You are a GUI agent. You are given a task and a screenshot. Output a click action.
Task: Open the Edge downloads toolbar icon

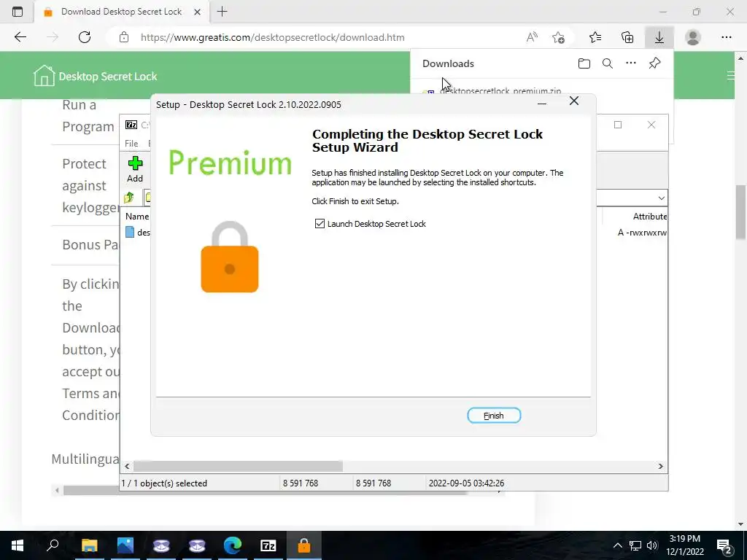[659, 37]
